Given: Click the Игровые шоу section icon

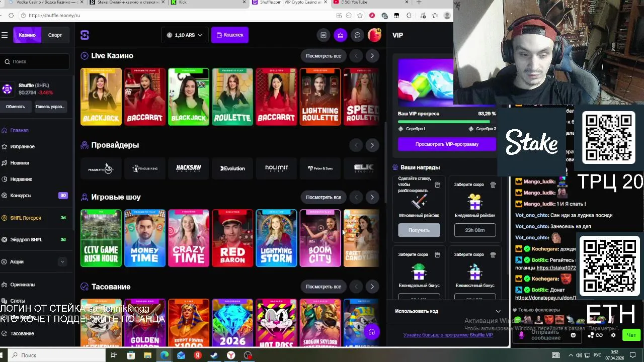Looking at the screenshot, I should (x=85, y=197).
